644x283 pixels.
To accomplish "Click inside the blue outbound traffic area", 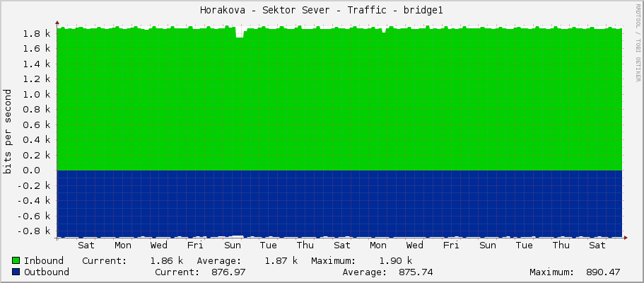I will tap(339, 204).
